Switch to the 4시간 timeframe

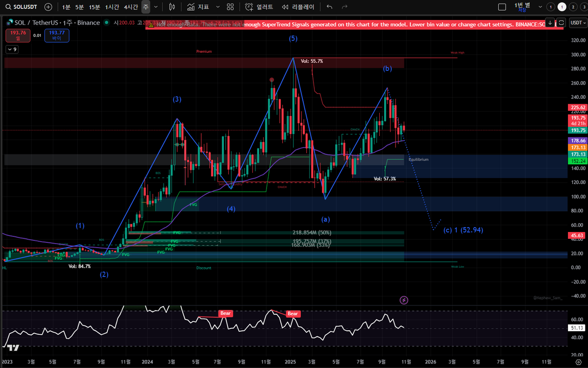coord(131,7)
